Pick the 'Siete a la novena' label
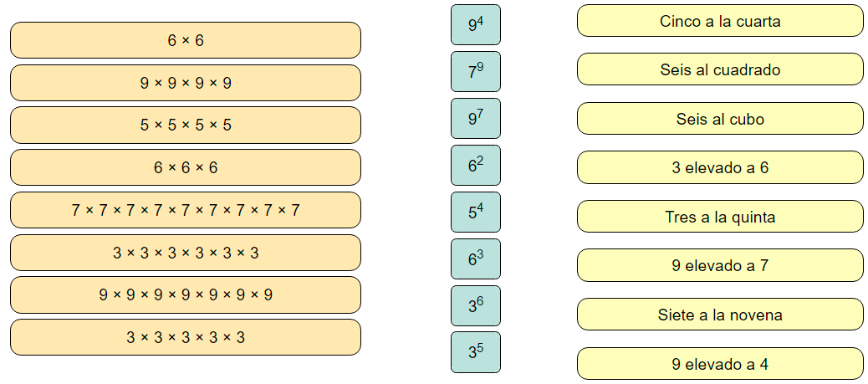Image resolution: width=868 pixels, height=384 pixels. point(720,315)
